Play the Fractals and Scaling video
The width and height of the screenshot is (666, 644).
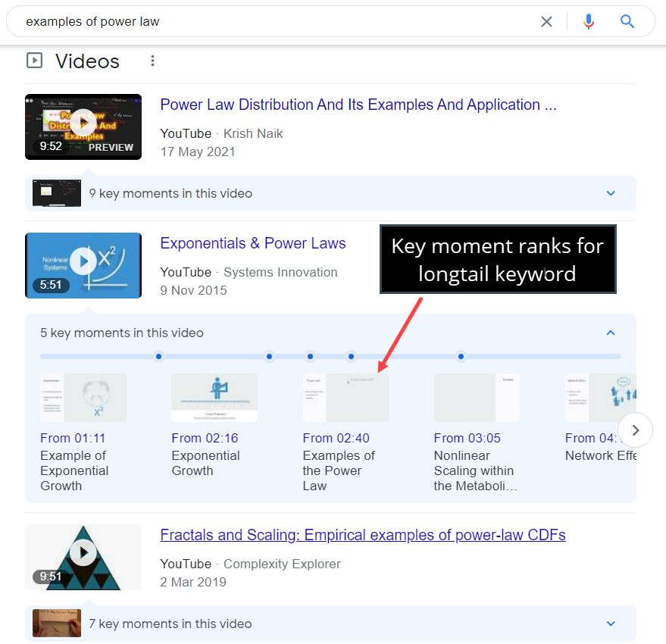click(83, 552)
